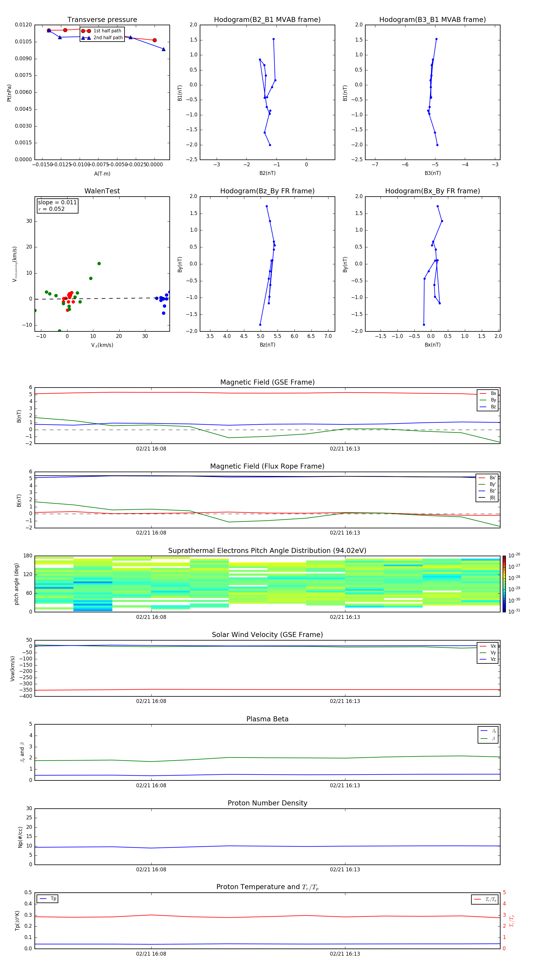Click the pitch angle colorbar
Screen dimensions: 535x980
coord(504,584)
